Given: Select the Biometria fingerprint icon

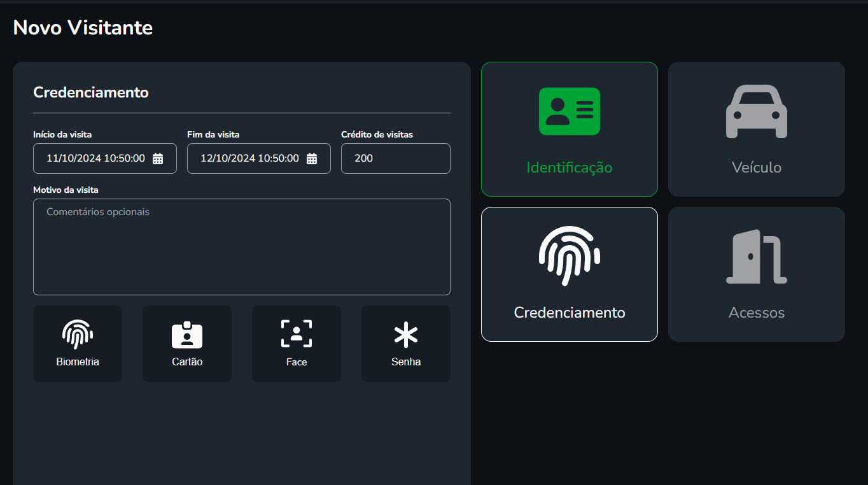Looking at the screenshot, I should [x=78, y=334].
